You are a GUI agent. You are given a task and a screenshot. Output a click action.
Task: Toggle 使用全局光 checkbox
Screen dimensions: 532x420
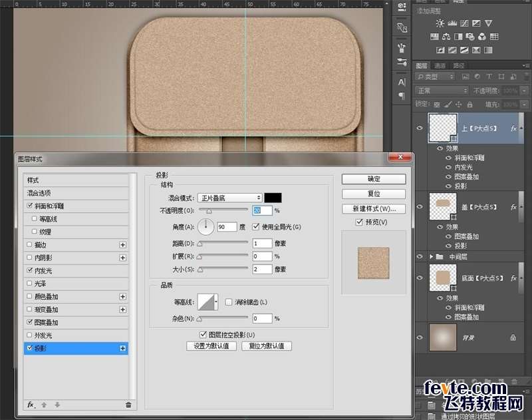pos(256,226)
